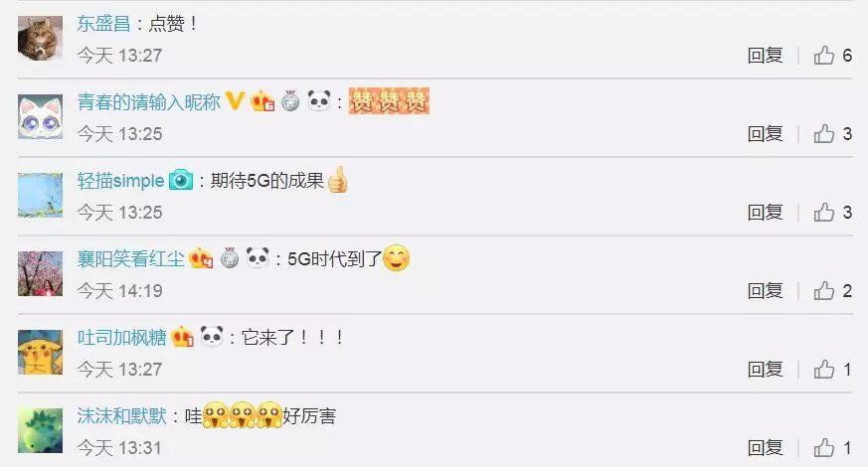Open the username link 吐司加枫糖

click(x=121, y=338)
